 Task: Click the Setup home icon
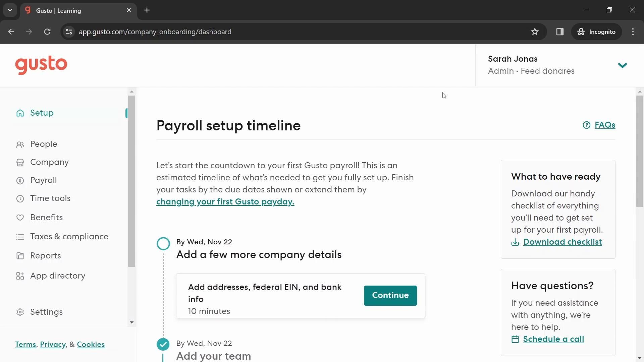point(20,113)
